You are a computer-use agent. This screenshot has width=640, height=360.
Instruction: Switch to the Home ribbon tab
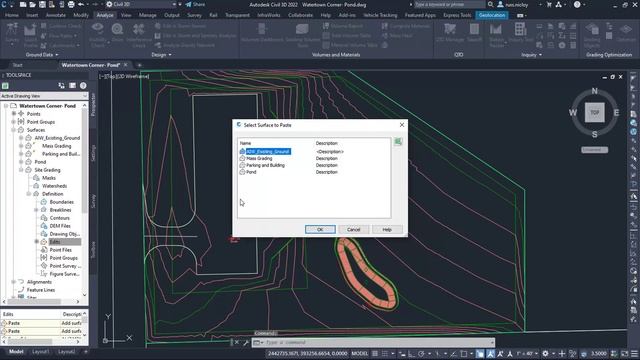pos(12,15)
